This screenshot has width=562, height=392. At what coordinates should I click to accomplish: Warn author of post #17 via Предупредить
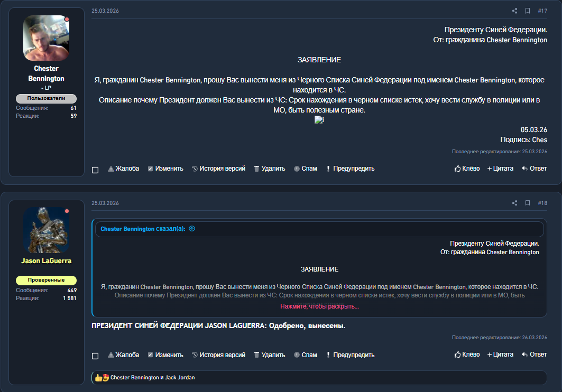pos(350,169)
